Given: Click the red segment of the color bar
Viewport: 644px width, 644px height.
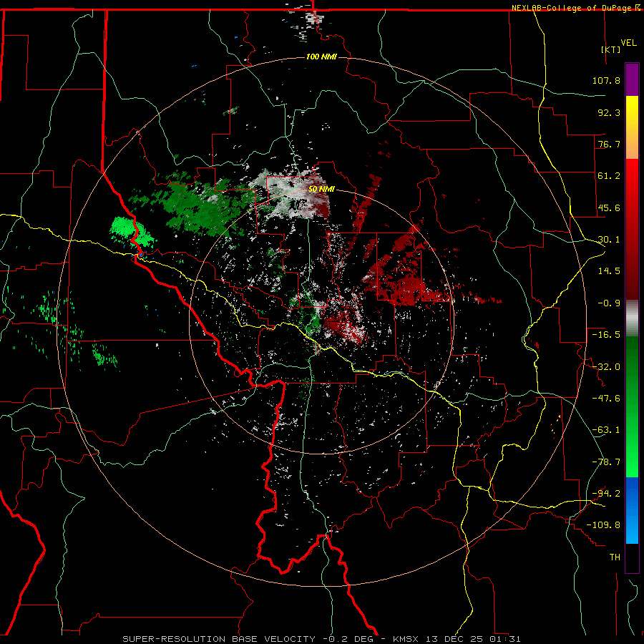Looking at the screenshot, I should click(x=632, y=229).
